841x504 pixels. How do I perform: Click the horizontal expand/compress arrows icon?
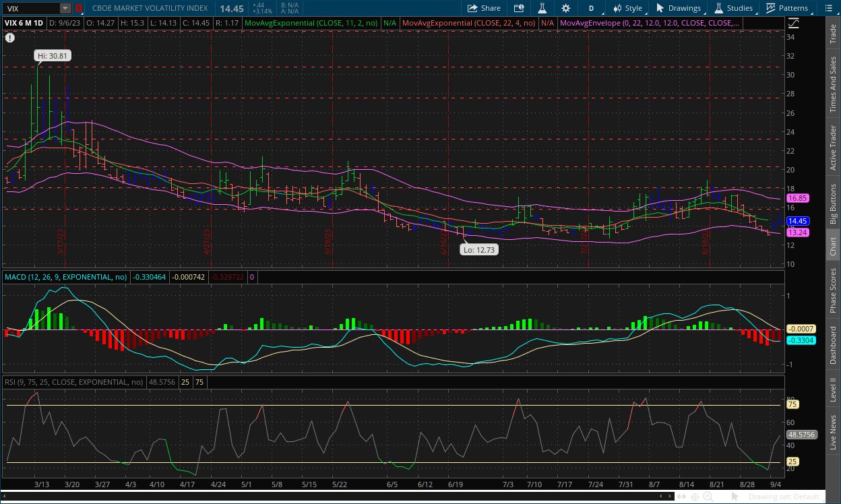pos(683,497)
